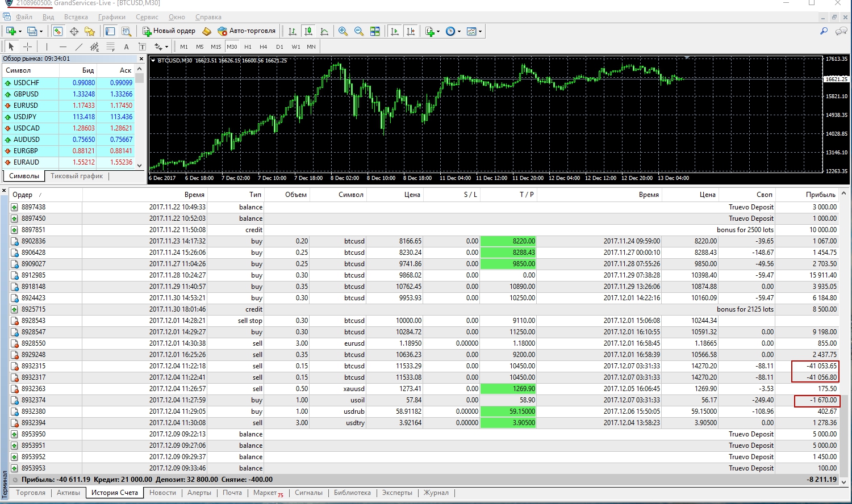Toggle chart auto scroll button
This screenshot has width=852, height=504.
[x=395, y=31]
